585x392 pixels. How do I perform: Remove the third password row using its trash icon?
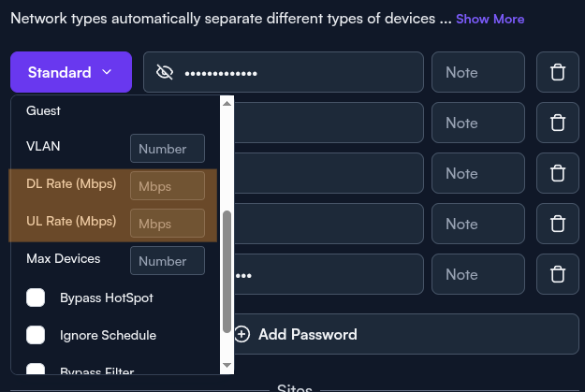pos(558,173)
